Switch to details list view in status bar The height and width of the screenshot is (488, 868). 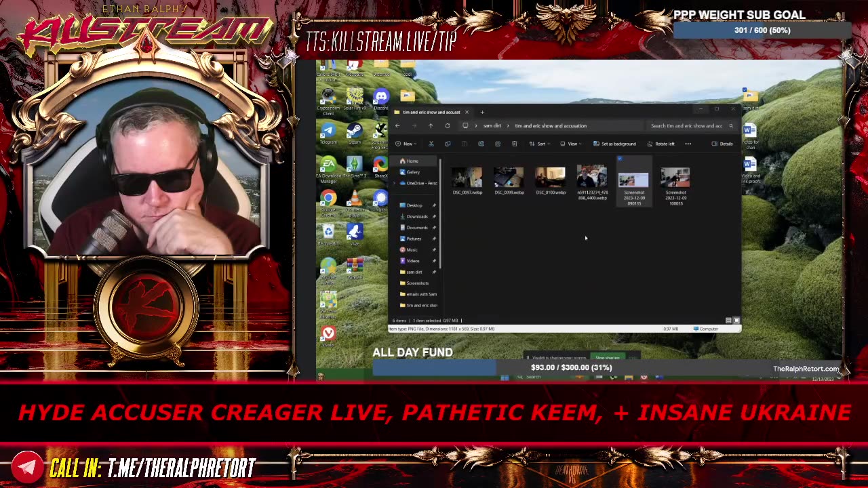[729, 321]
